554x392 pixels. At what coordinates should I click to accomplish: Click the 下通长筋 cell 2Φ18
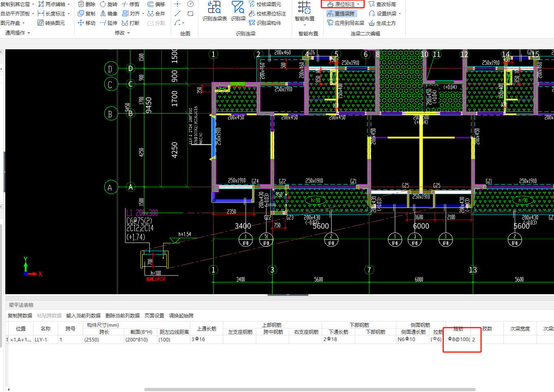pos(339,339)
